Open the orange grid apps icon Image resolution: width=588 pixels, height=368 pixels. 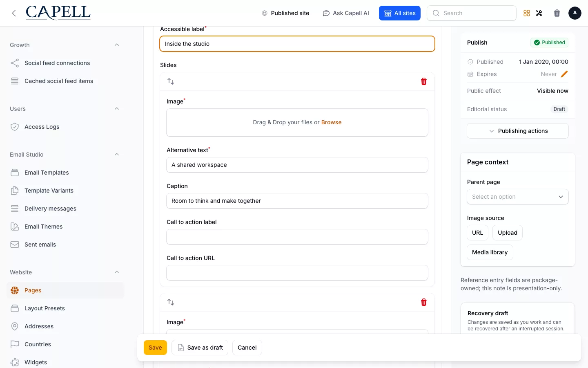point(527,13)
